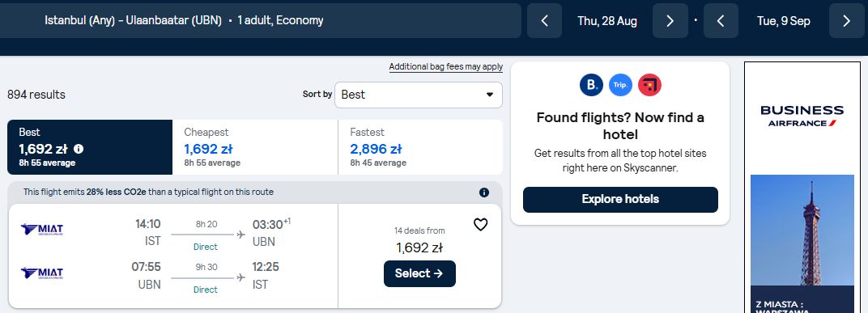Edit the Istanbul – Ulaanbaatar search field
Image resolution: width=868 pixels, height=313 pixels.
point(260,21)
